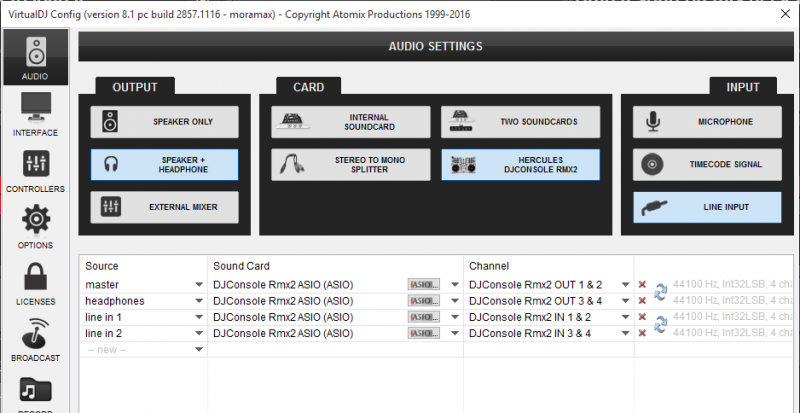800x413 pixels.
Task: Close the VirtualDJ Config window
Action: click(786, 14)
